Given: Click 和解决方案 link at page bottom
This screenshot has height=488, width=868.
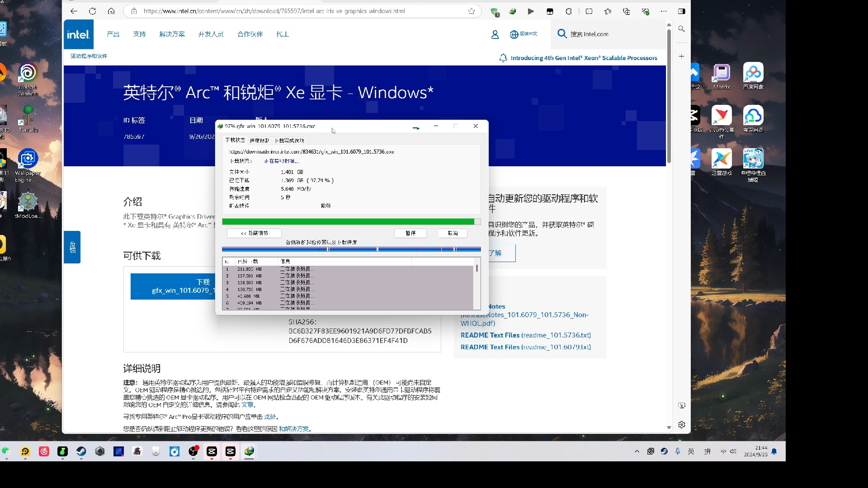Looking at the screenshot, I should click(x=294, y=429).
